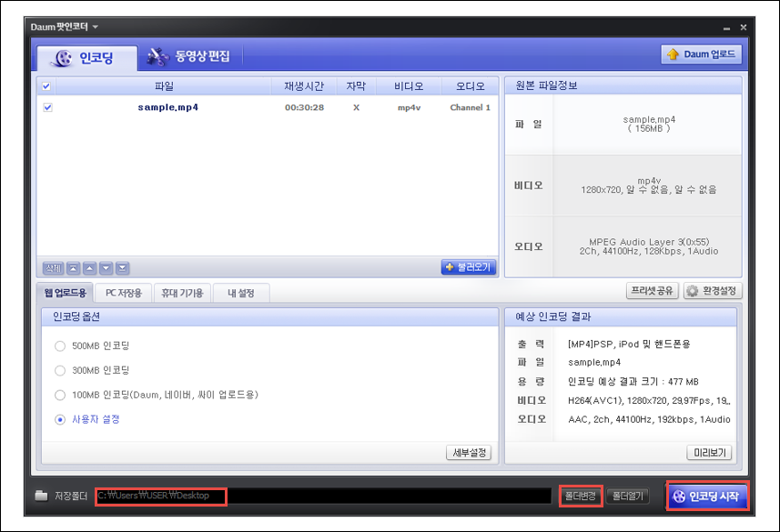Screen dimensions: 780x532
Task: Go to the 내 설정 tab
Action: [x=241, y=293]
